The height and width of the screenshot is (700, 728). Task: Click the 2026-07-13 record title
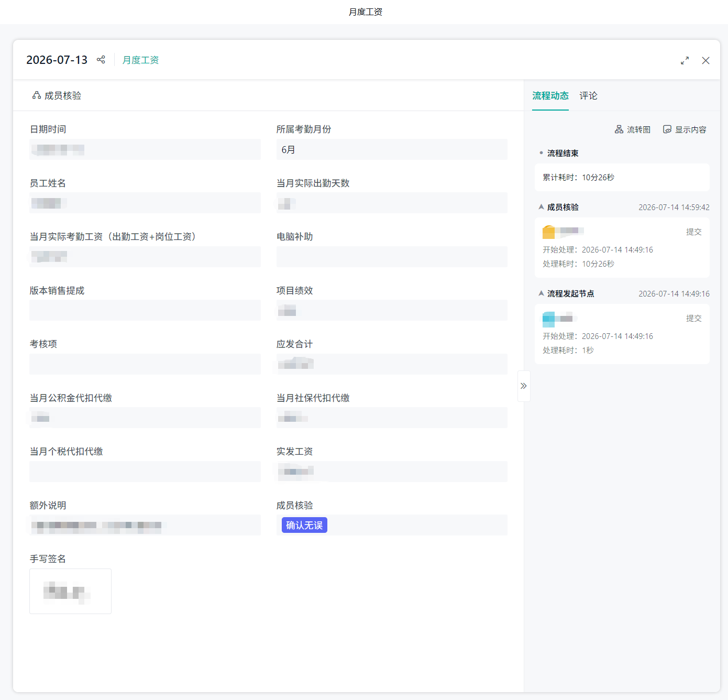click(x=57, y=60)
